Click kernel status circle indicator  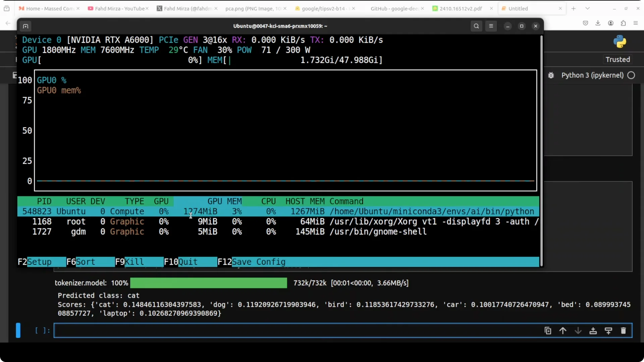631,75
